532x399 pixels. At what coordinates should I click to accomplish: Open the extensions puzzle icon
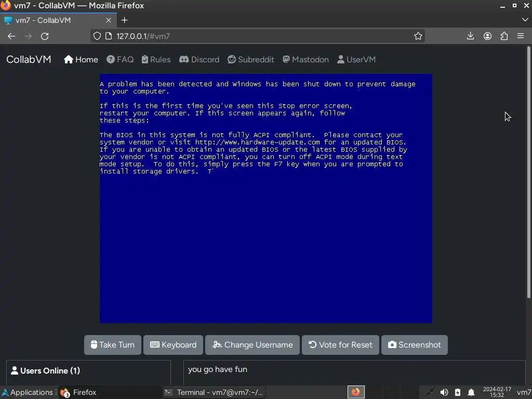(504, 36)
